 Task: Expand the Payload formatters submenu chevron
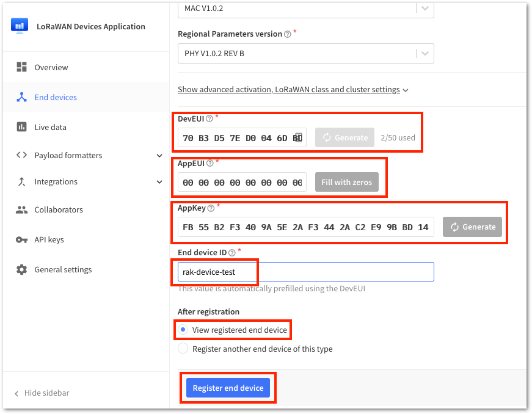159,155
